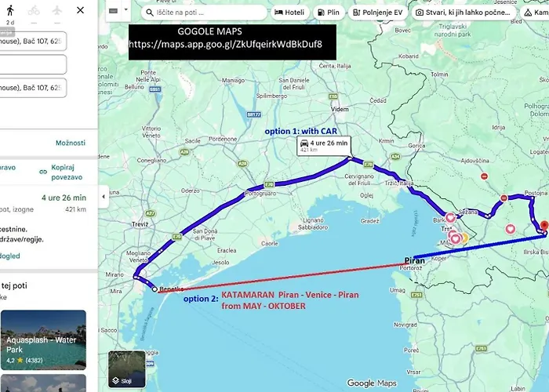Select cycling travel mode icon
The width and height of the screenshot is (549, 392).
point(33,11)
